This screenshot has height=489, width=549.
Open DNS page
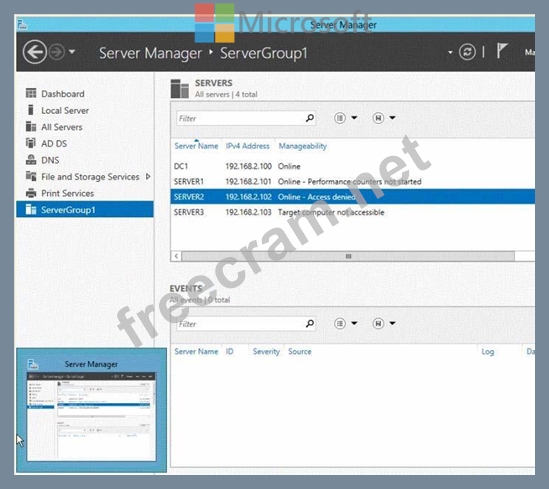[x=50, y=160]
